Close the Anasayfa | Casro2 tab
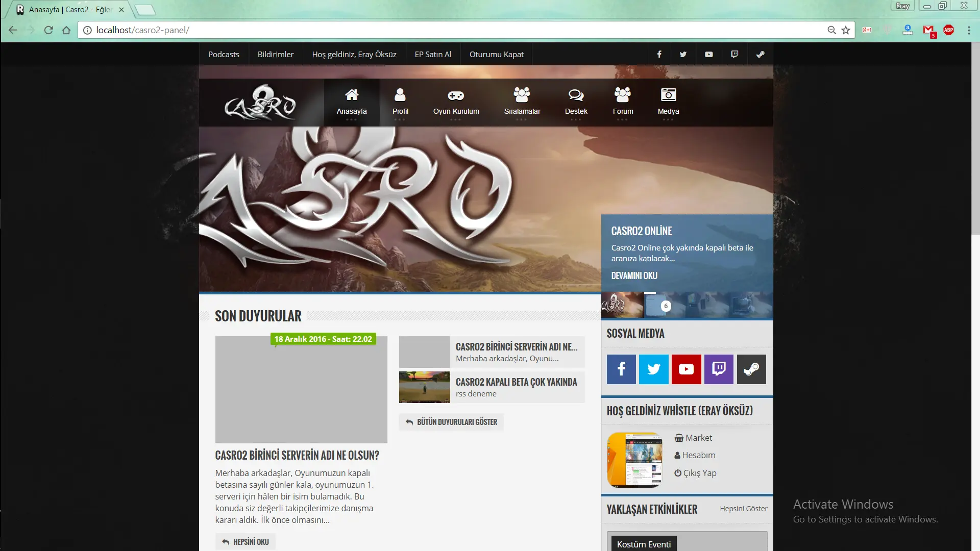 coord(121,10)
